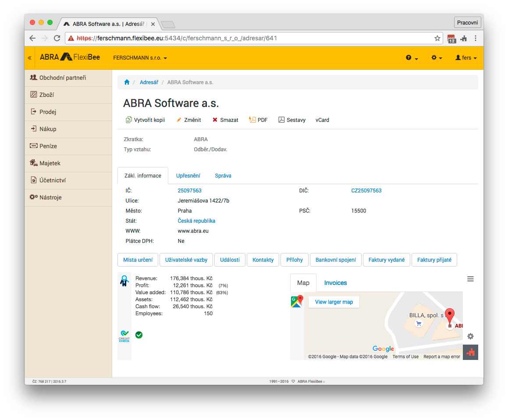Image resolution: width=508 pixels, height=420 pixels.
Task: Open the hamburger menu beside the map tabs
Action: click(x=470, y=279)
